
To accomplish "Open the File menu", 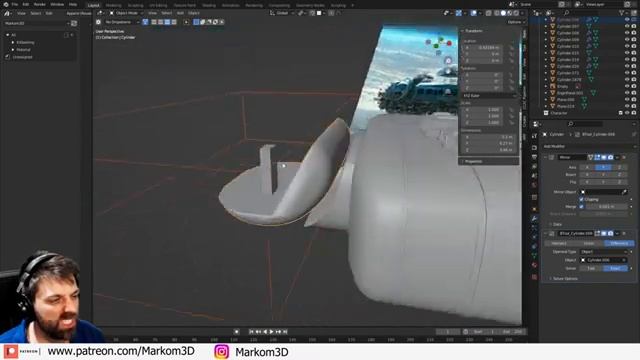I will tap(15, 4).
